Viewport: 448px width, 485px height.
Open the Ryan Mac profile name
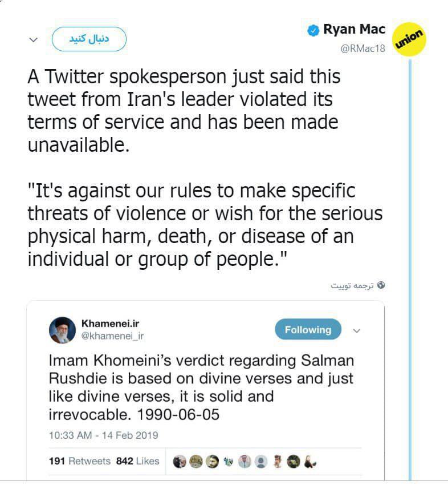pos(354,30)
